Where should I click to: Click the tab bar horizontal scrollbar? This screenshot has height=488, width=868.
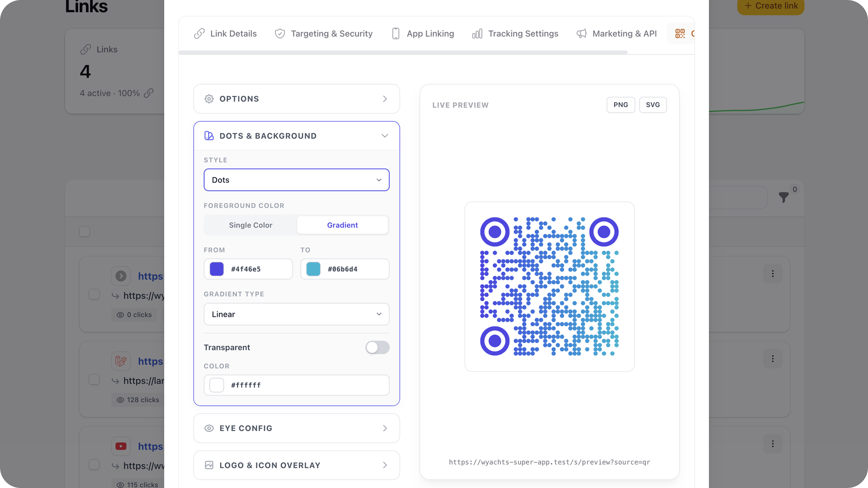(403, 53)
